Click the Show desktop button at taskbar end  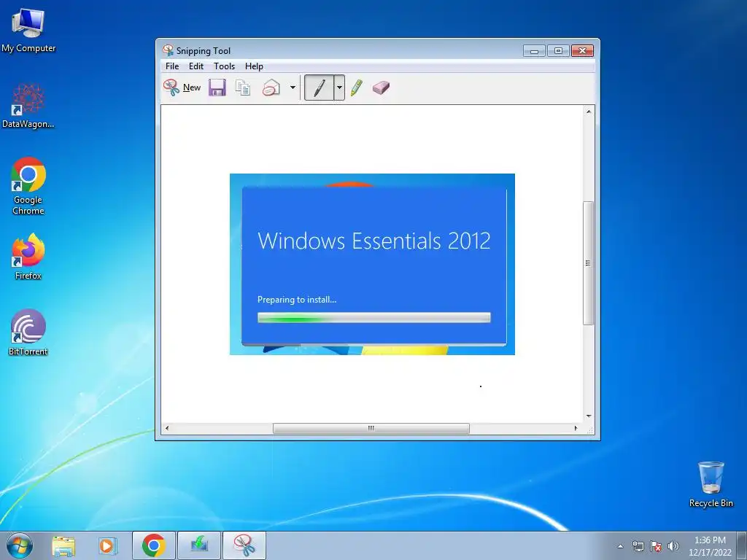[742, 545]
